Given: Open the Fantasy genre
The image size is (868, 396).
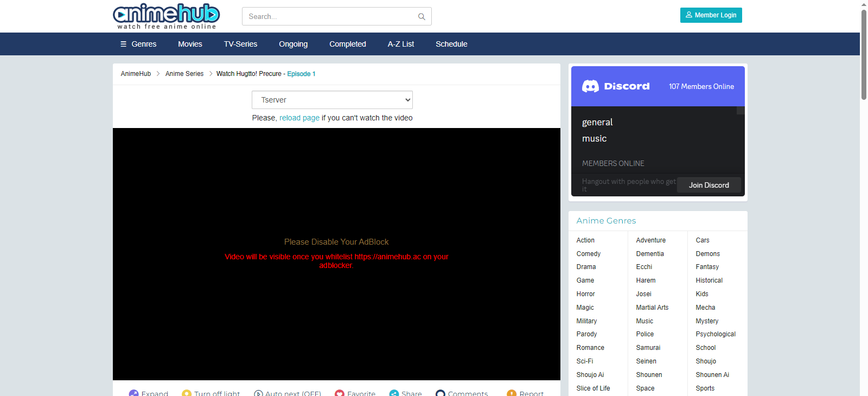Looking at the screenshot, I should coord(707,267).
